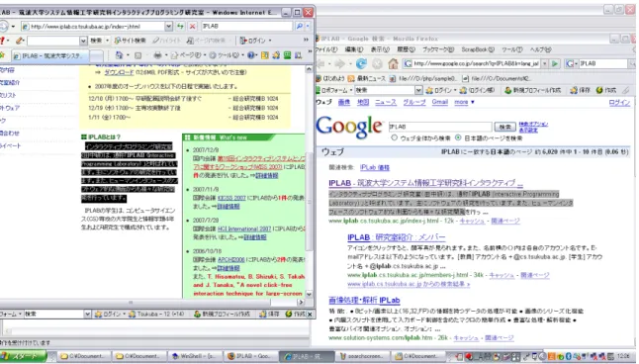Image resolution: width=639 pixels, height=364 pixels.
Task: Click the Google 検索 button
Action: pos(504,127)
